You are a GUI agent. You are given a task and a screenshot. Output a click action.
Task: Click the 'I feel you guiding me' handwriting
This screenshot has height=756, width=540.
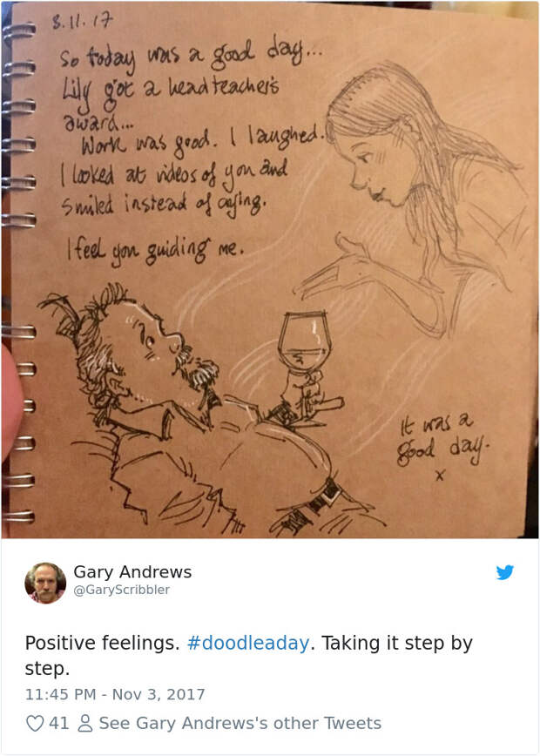coord(154,248)
